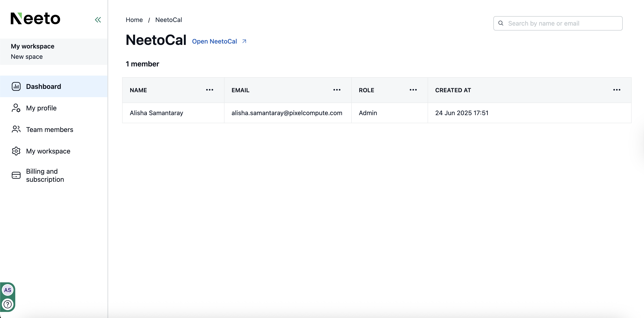Screen dimensions: 644x318
Task: Open NAME column options menu
Action: pyautogui.click(x=209, y=90)
